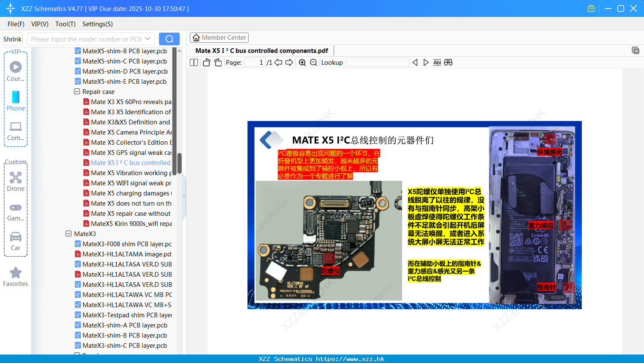Image resolution: width=644 pixels, height=363 pixels.
Task: Open Mate X5 GPS signal weak PDF
Action: [x=127, y=152]
